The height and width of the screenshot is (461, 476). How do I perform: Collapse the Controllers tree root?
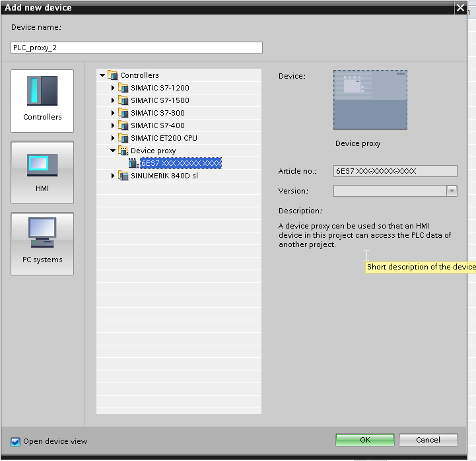[102, 75]
